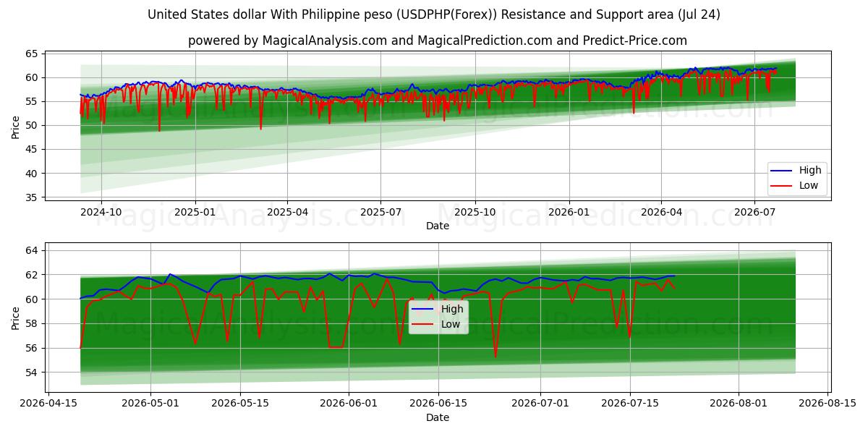Click the '2025-10' date tick label

click(475, 211)
